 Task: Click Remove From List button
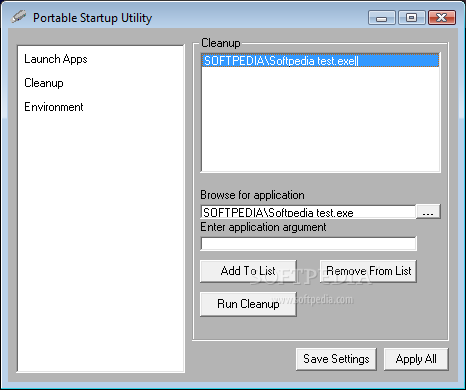(368, 271)
